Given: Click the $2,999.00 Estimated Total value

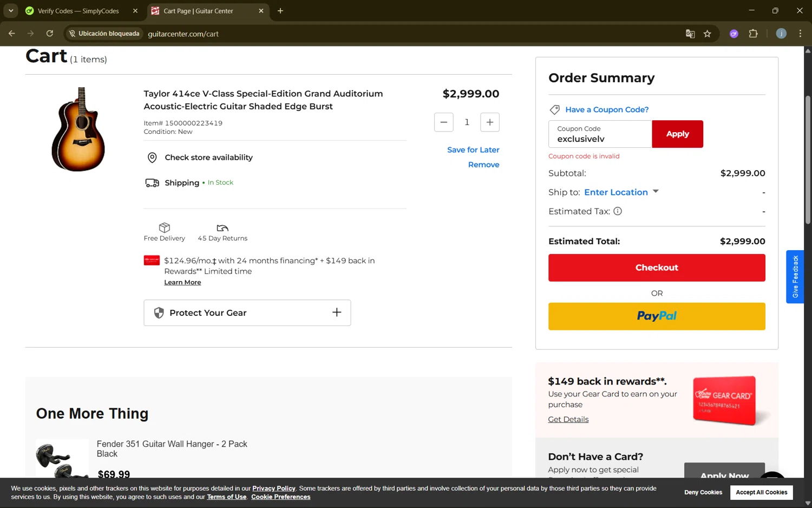Looking at the screenshot, I should pos(742,242).
